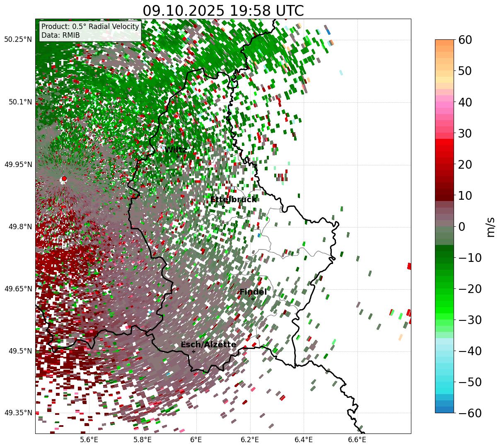Image resolution: width=500 pixels, height=448 pixels.
Task: Click the colorbar value −40
Action: [470, 351]
